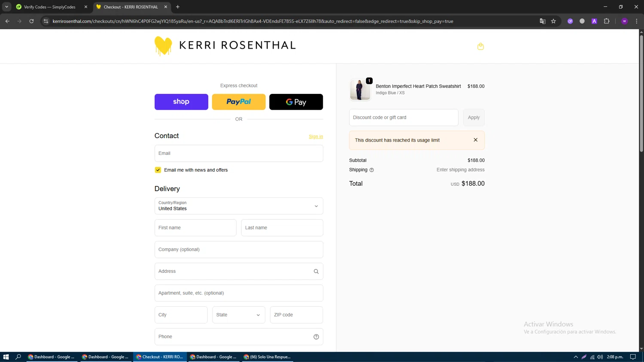644x362 pixels.
Task: Click the Kerri Rosenthal yellow heart logo
Action: pyautogui.click(x=163, y=46)
